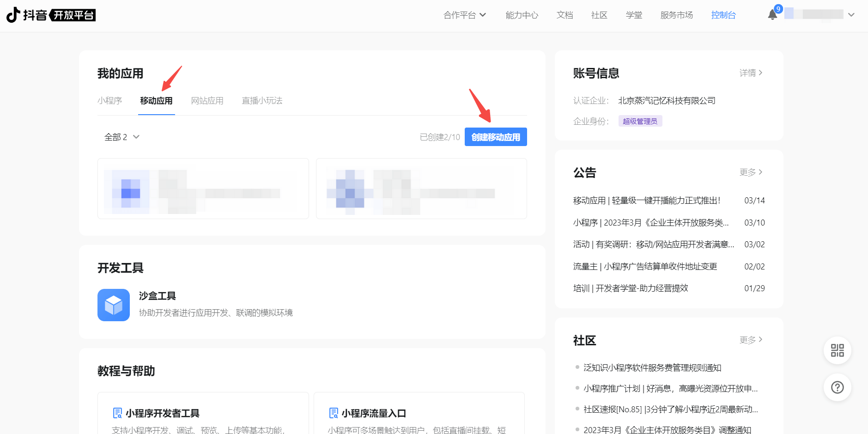Open 更多 in the 公告 panel

point(751,172)
